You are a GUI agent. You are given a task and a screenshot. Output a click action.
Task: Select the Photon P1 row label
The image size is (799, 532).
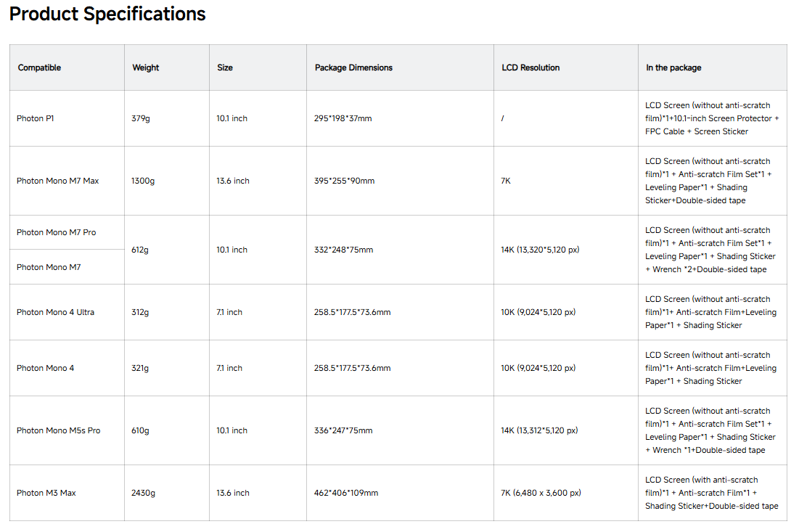[x=36, y=118]
